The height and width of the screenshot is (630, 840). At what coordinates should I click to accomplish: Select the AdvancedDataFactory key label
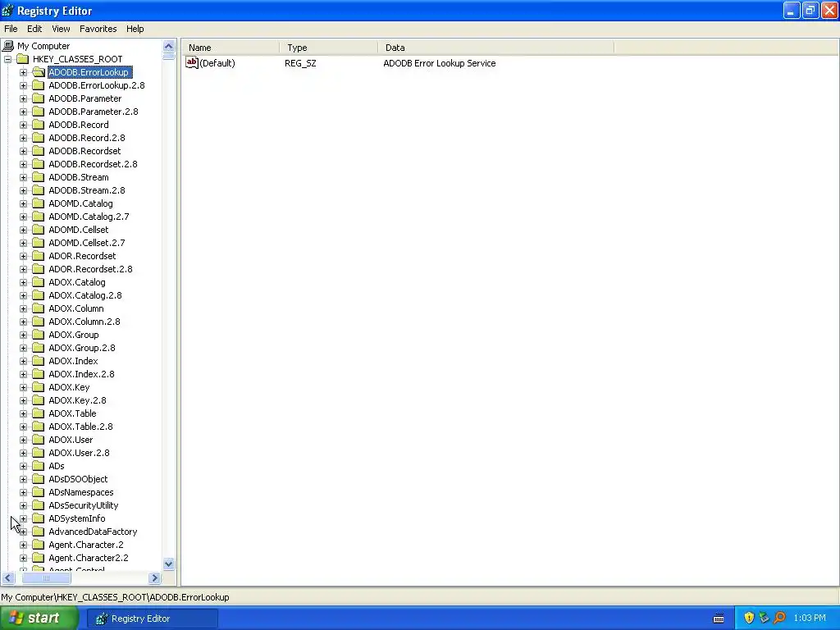[x=93, y=532]
